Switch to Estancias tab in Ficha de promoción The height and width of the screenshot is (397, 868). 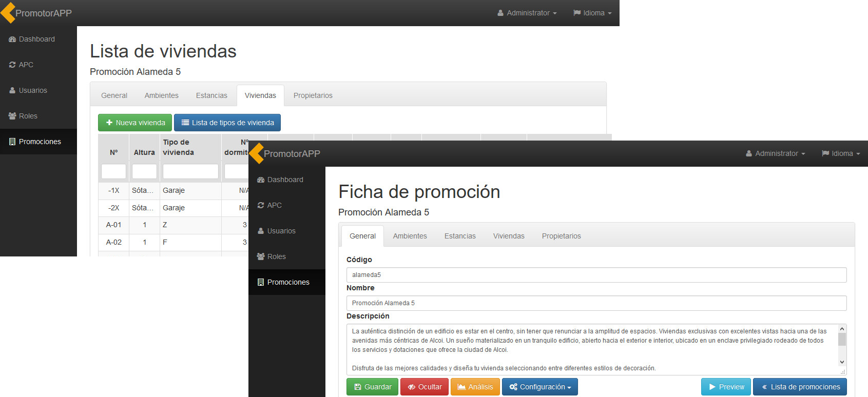point(460,236)
